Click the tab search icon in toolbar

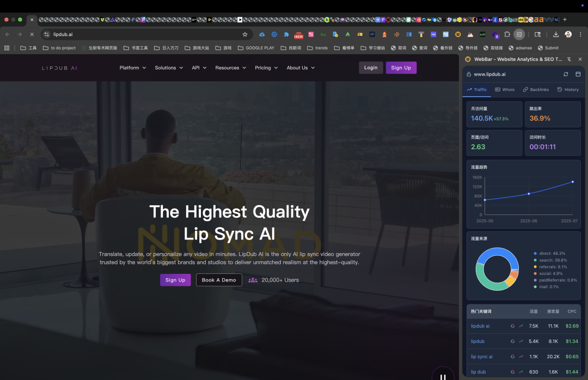(x=537, y=34)
